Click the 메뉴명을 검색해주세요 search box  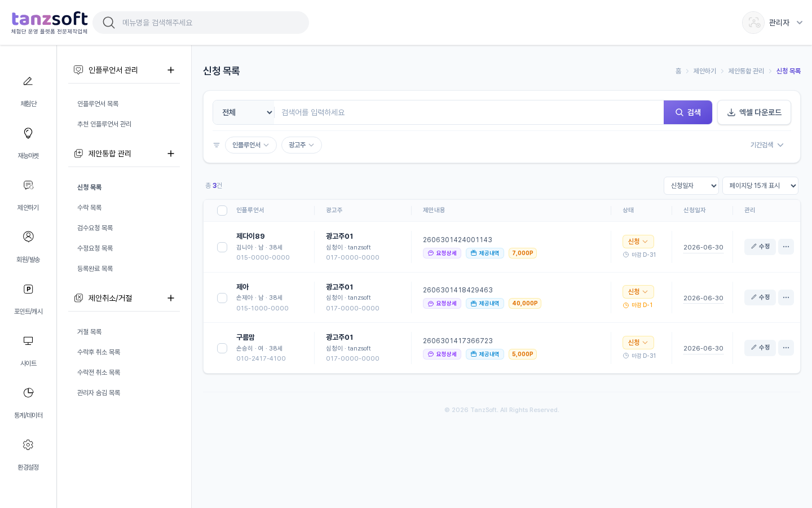(201, 23)
